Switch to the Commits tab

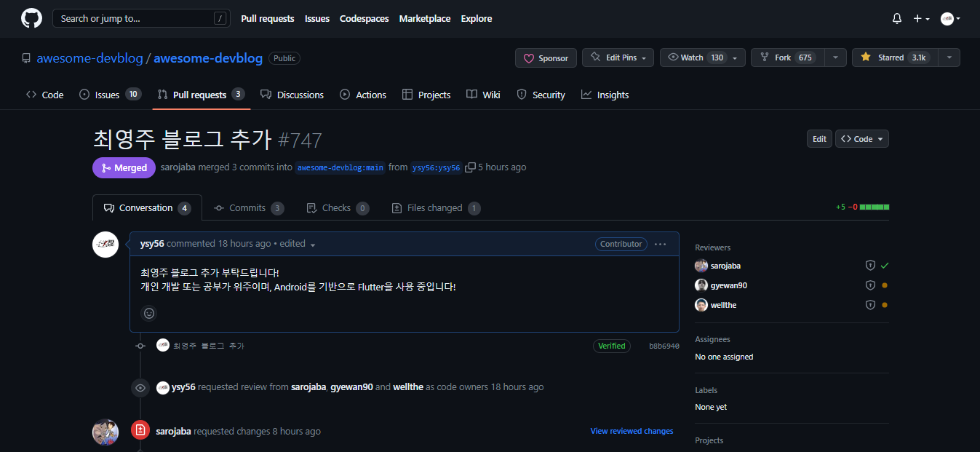(249, 208)
